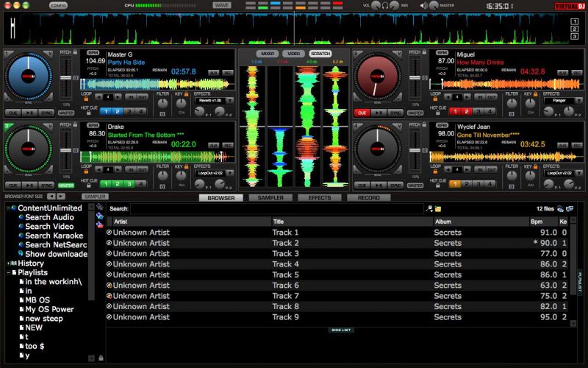
Task: Click the search options icon beside Search field
Action: click(429, 209)
